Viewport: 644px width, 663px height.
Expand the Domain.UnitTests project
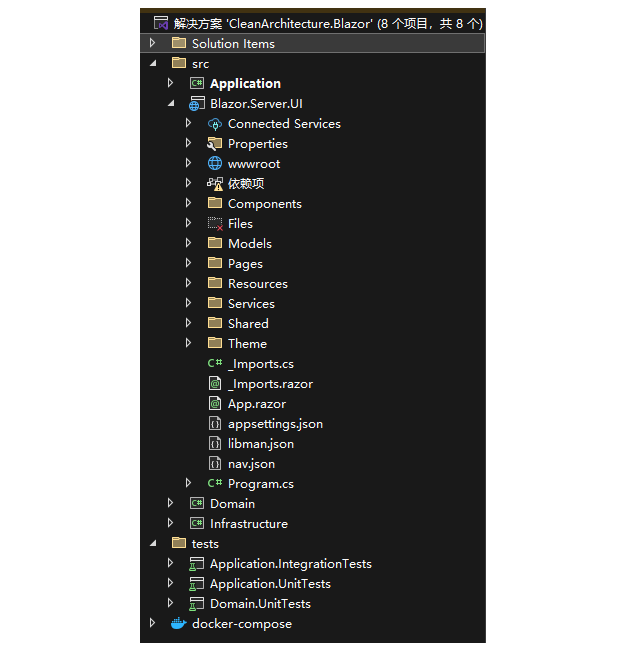(170, 603)
